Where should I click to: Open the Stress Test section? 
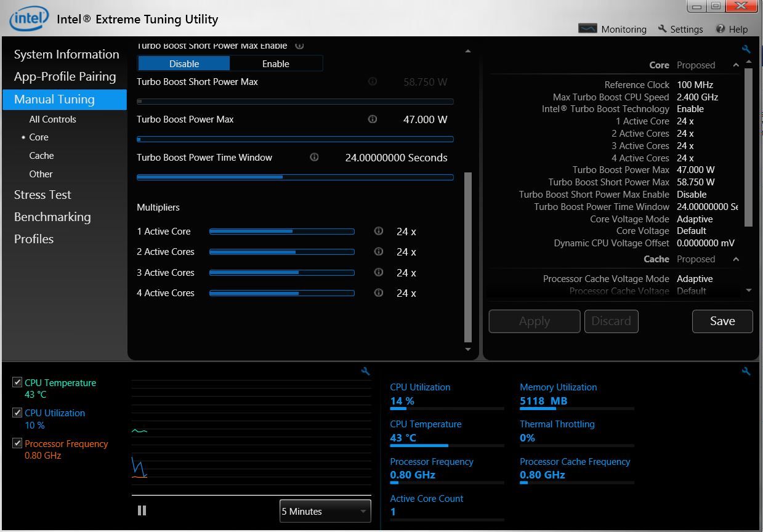click(x=42, y=195)
